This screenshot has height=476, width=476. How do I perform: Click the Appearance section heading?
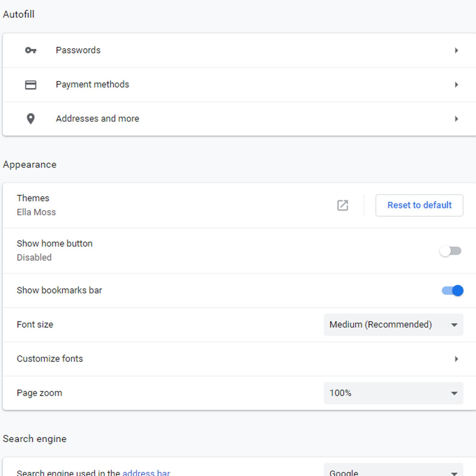click(x=29, y=165)
